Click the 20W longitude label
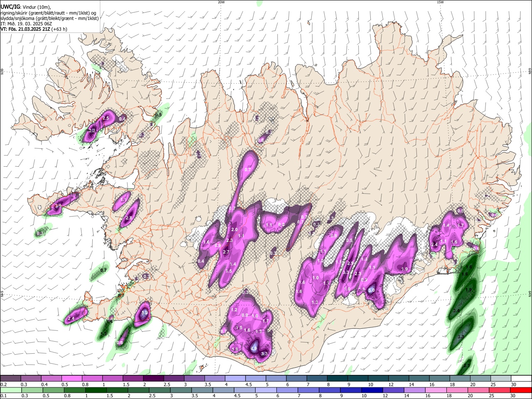The height and width of the screenshot is (399, 532). 221,2
